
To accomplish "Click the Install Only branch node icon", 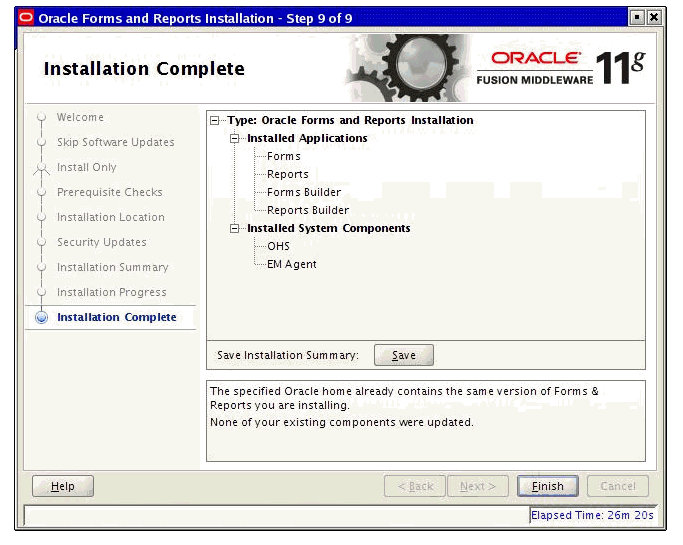I will (41, 169).
